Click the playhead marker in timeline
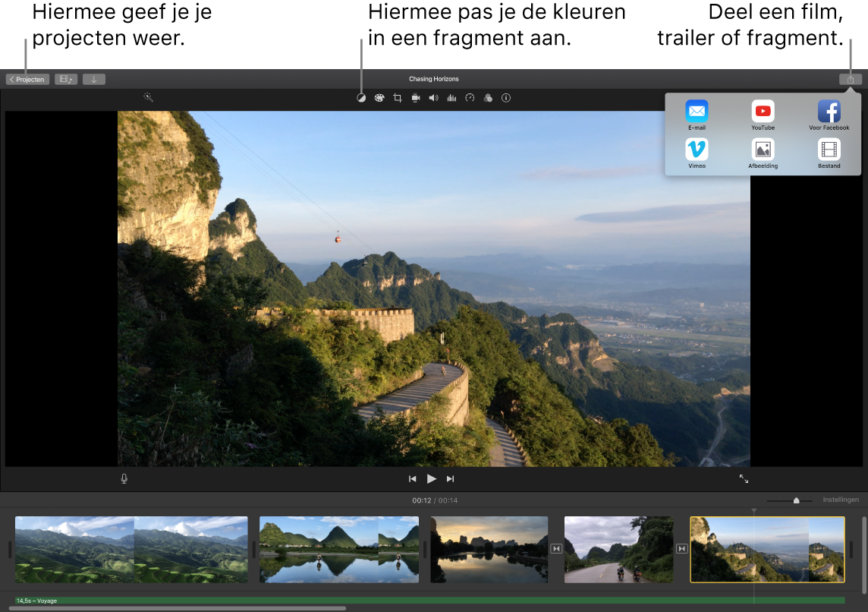Viewport: 868px width, 612px height. (x=753, y=511)
